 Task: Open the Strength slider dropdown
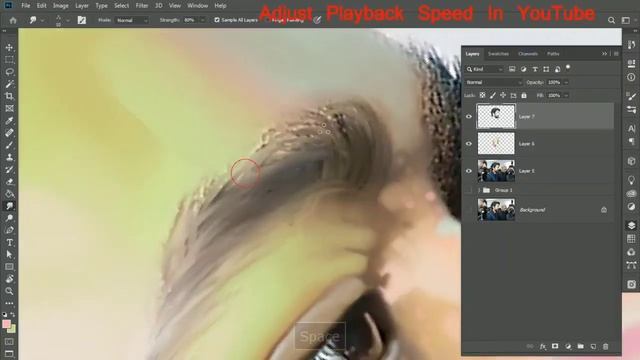point(202,20)
